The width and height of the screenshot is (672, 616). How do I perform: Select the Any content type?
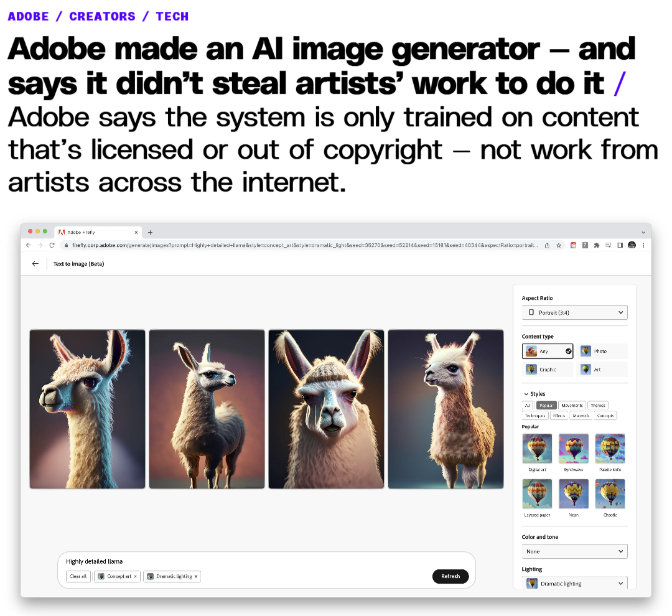[548, 351]
